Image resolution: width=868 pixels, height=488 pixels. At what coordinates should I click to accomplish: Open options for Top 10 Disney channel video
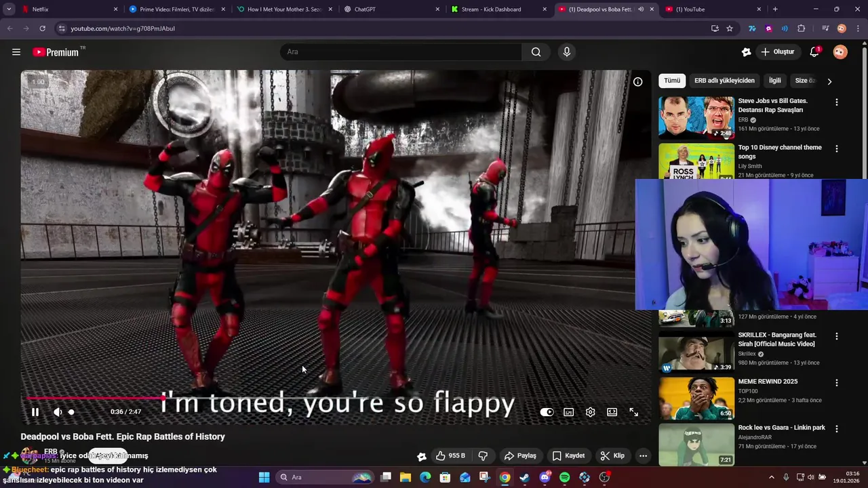[836, 149]
